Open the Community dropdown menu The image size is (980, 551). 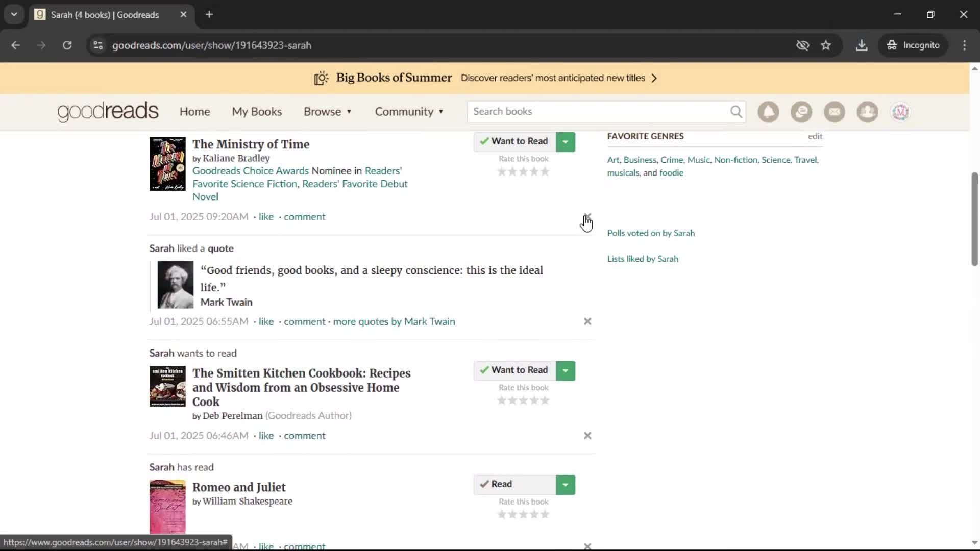[409, 112]
